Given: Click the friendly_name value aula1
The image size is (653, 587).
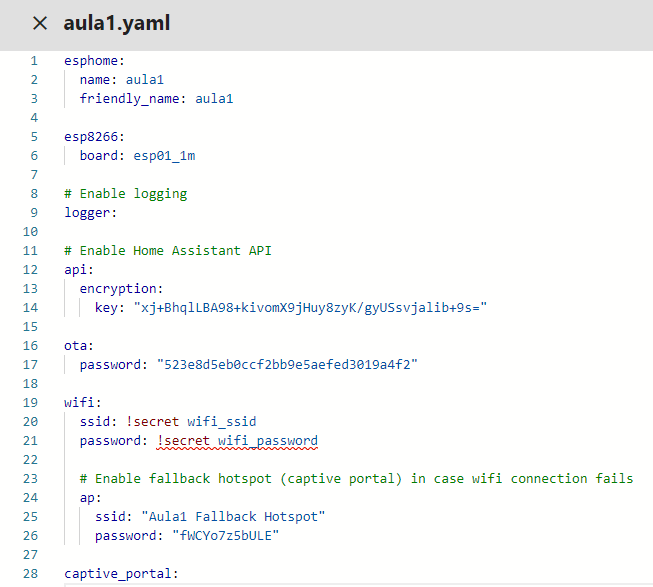Looking at the screenshot, I should [x=214, y=99].
